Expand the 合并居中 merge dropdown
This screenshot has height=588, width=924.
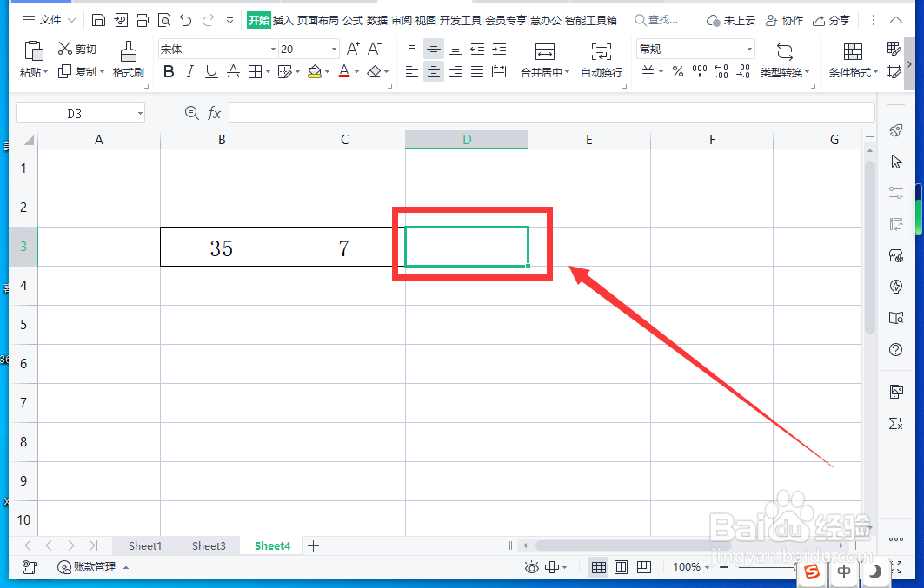567,72
